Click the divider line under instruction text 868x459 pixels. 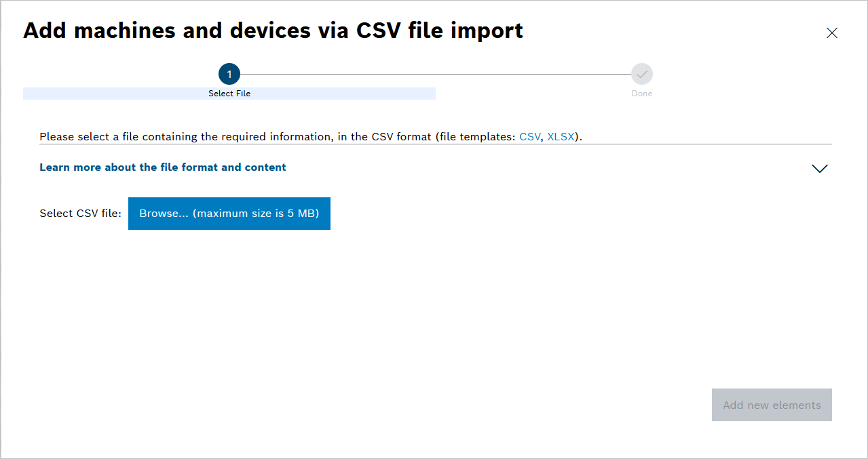click(436, 144)
